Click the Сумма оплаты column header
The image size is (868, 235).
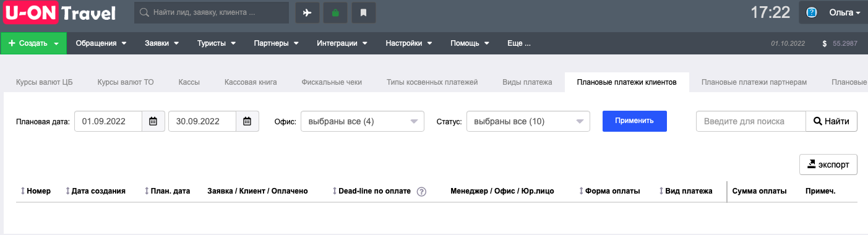759,191
